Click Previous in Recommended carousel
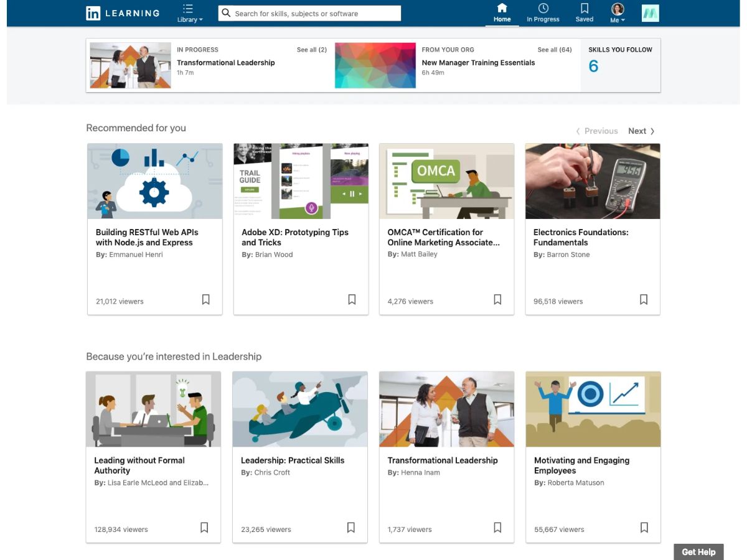747x560 pixels. tap(596, 131)
